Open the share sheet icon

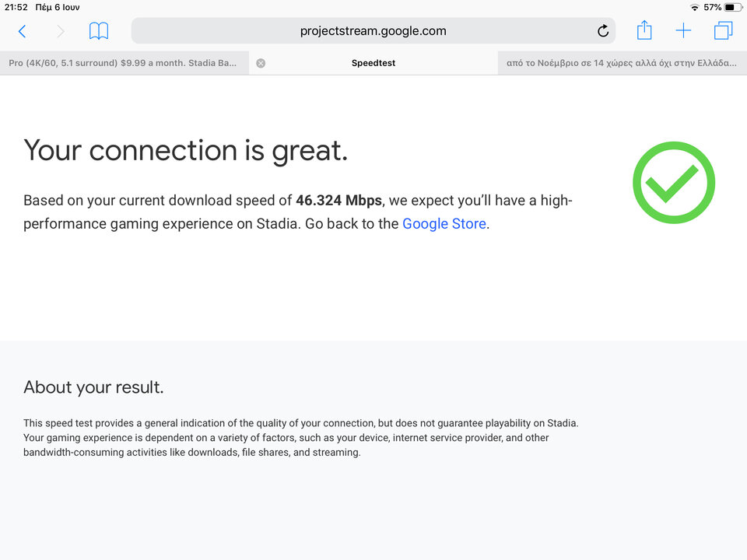pyautogui.click(x=644, y=30)
